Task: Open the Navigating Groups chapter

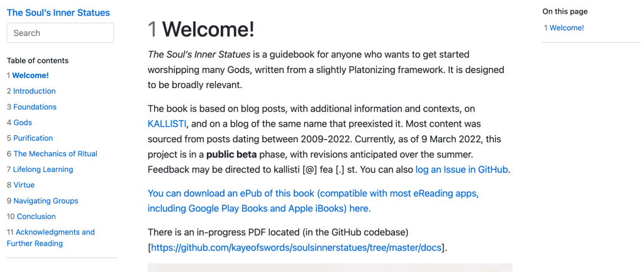Action: tap(45, 201)
